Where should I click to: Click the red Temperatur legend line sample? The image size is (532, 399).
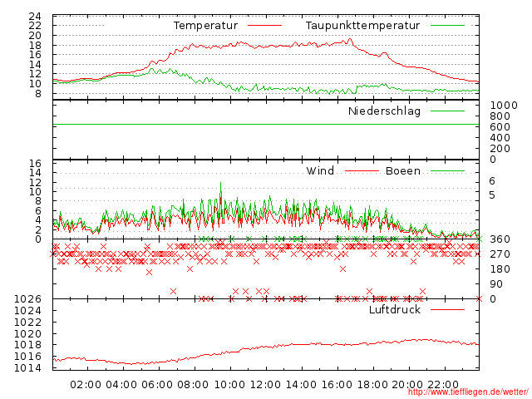(264, 26)
